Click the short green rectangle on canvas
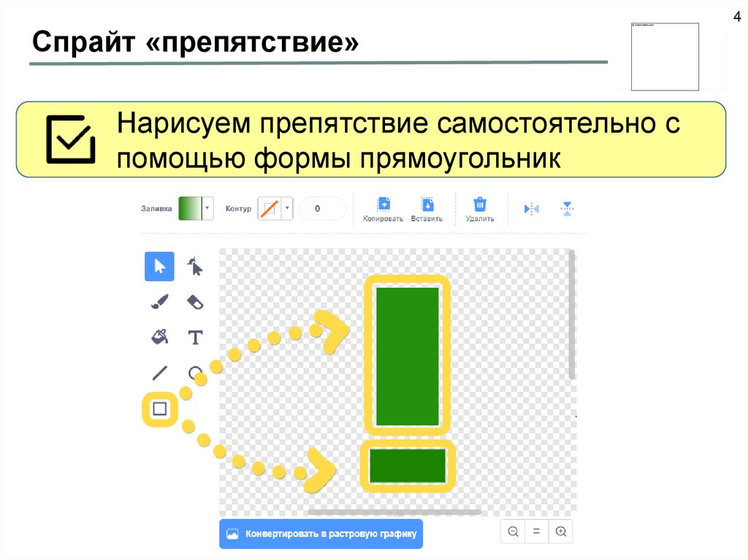This screenshot has height=560, width=748. (x=408, y=466)
